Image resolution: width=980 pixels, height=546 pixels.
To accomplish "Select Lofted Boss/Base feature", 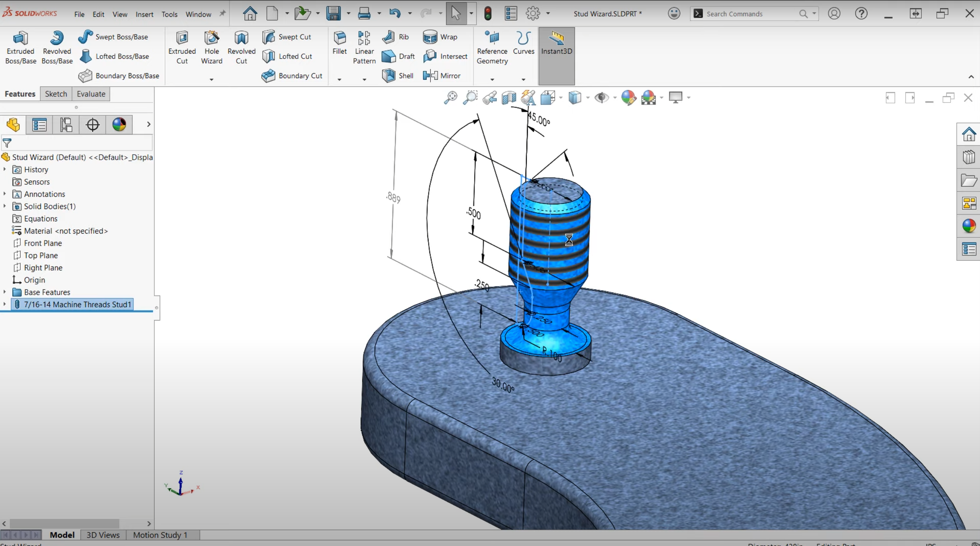I will pyautogui.click(x=114, y=56).
